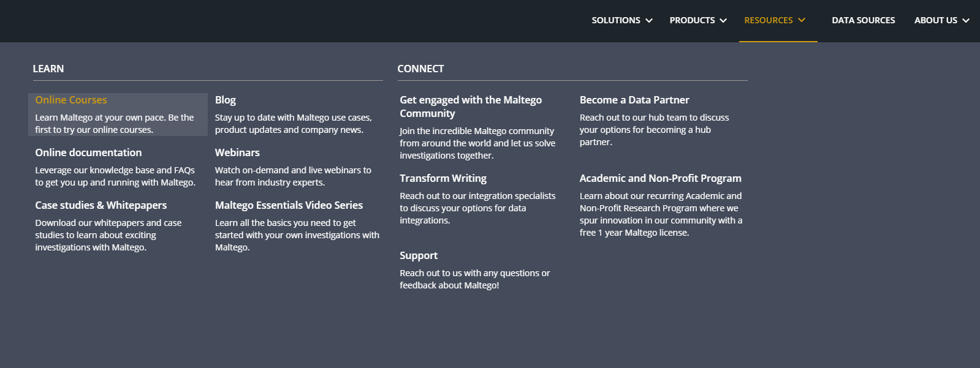This screenshot has width=980, height=368.
Task: Click 'Reach out to our hub team' text
Action: [x=654, y=130]
